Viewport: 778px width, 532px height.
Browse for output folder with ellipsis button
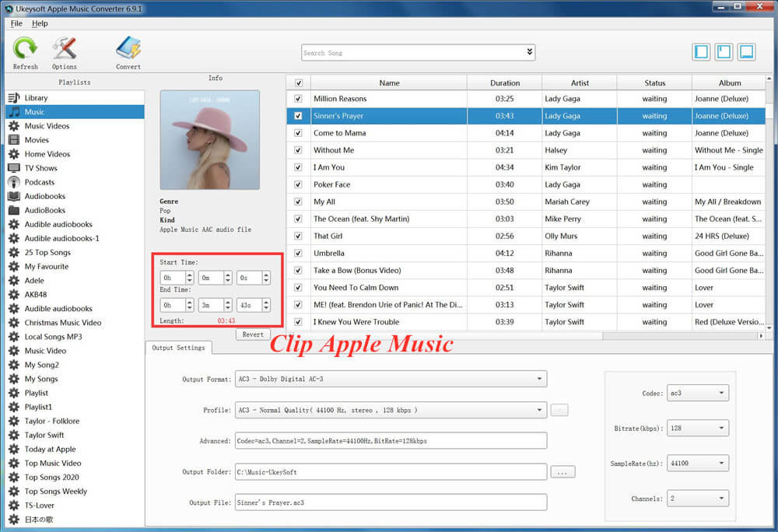pos(562,472)
